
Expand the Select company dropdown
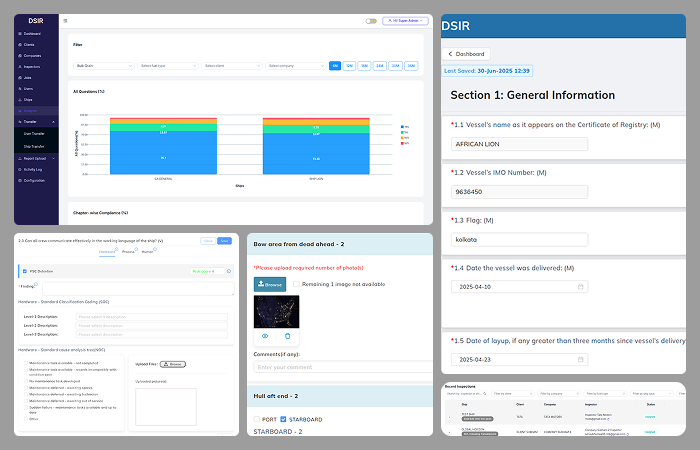point(294,65)
